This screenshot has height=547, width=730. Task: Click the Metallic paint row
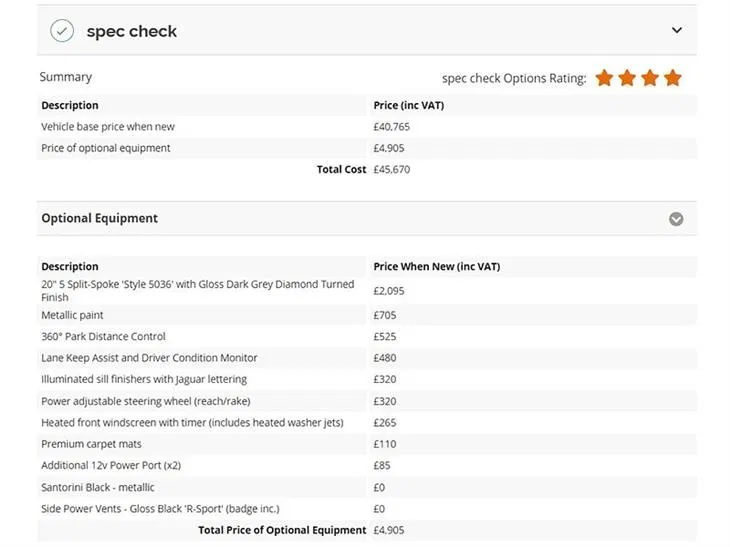pos(367,315)
